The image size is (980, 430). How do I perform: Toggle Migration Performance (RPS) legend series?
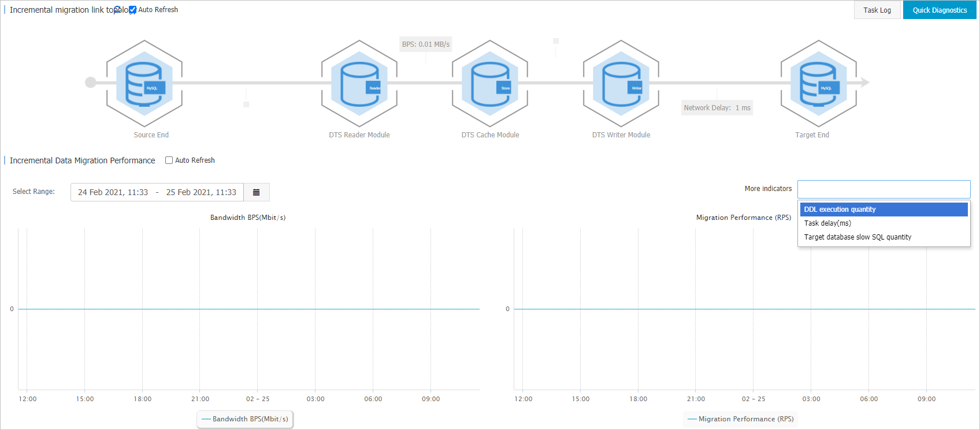click(x=741, y=419)
